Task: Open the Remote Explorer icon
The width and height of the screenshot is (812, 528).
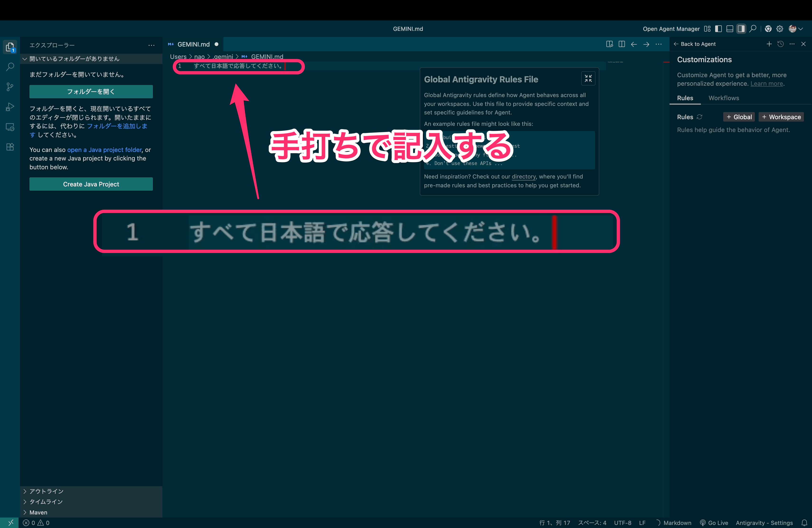Action: click(10, 127)
